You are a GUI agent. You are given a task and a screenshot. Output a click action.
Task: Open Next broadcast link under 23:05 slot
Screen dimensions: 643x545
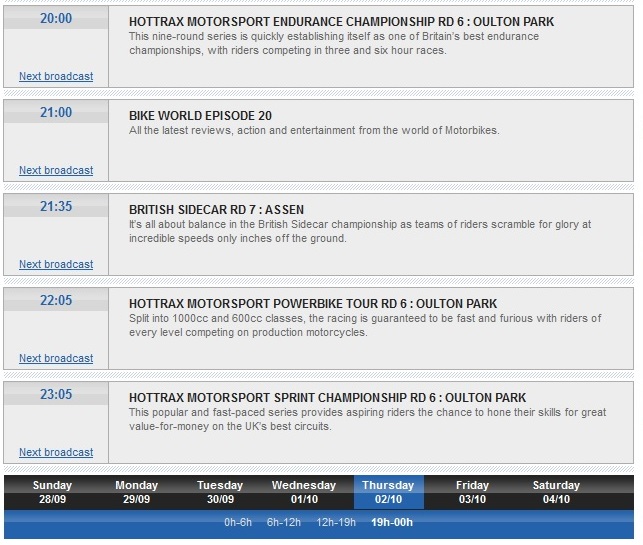pos(56,452)
